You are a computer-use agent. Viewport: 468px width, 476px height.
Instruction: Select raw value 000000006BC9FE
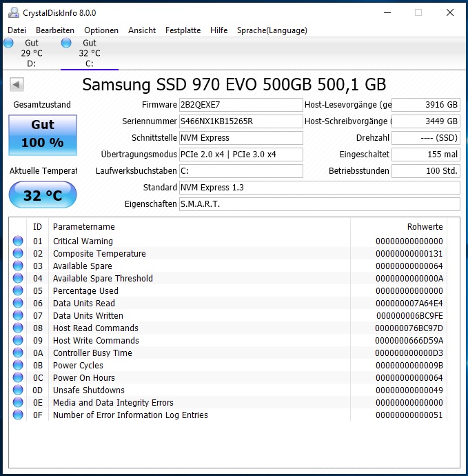(409, 316)
